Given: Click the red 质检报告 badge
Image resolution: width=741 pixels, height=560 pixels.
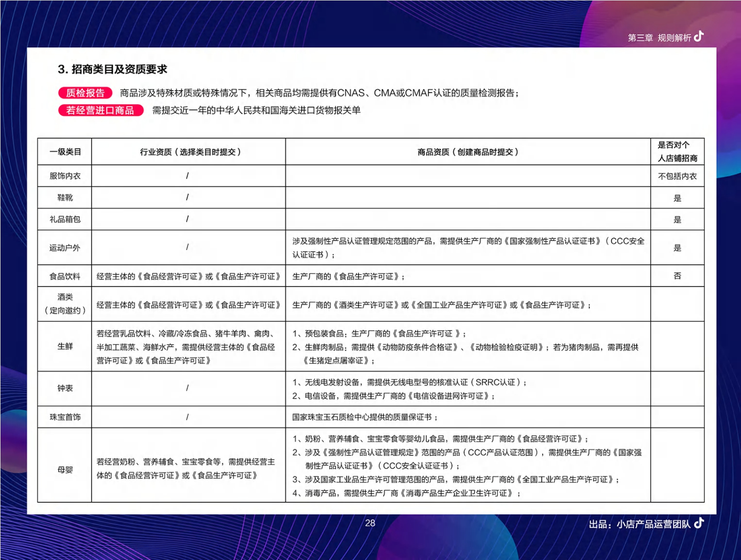Looking at the screenshot, I should pos(85,93).
